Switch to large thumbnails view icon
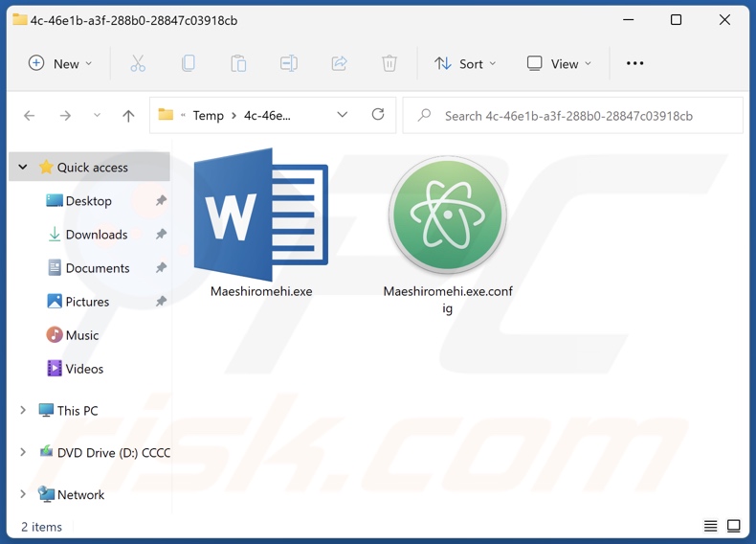This screenshot has height=544, width=756. 733,526
